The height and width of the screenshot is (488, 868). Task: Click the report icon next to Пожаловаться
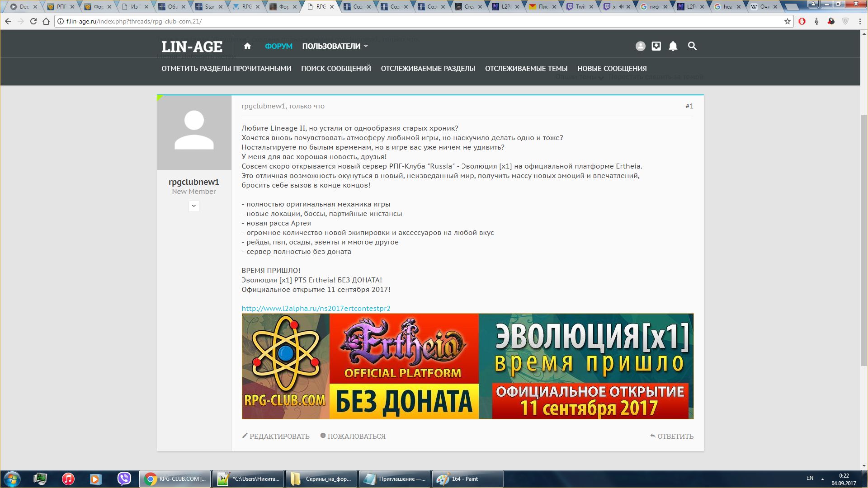tap(323, 436)
